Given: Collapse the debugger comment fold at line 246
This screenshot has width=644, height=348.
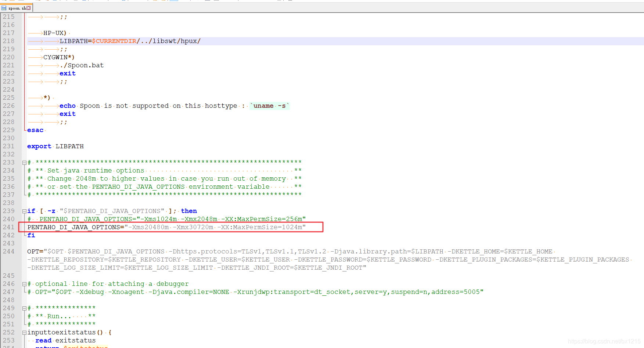Looking at the screenshot, I should 24,284.
